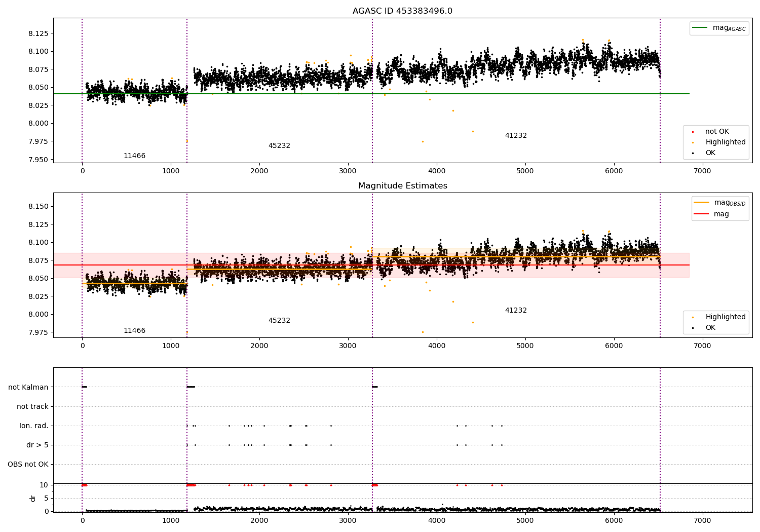Click the 'dr > 5' row label
760x532 pixels.
click(37, 445)
